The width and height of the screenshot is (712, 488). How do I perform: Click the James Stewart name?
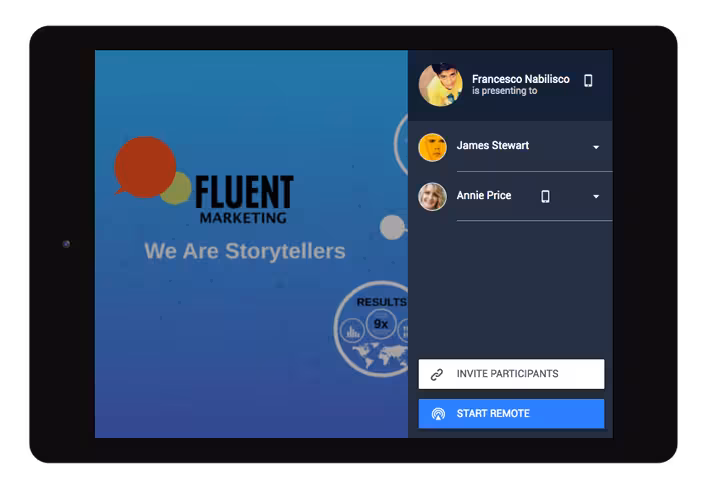493,145
